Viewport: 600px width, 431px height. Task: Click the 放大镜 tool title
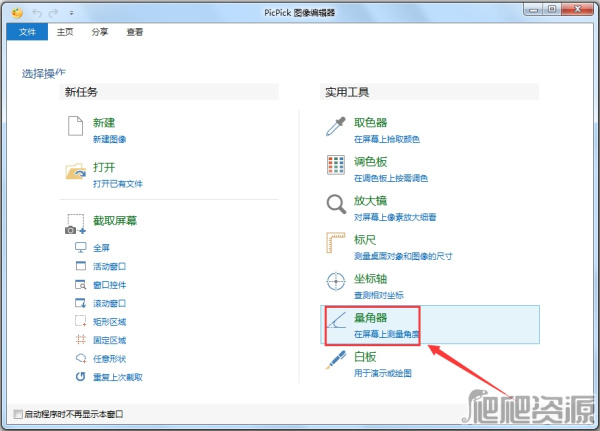tap(370, 201)
